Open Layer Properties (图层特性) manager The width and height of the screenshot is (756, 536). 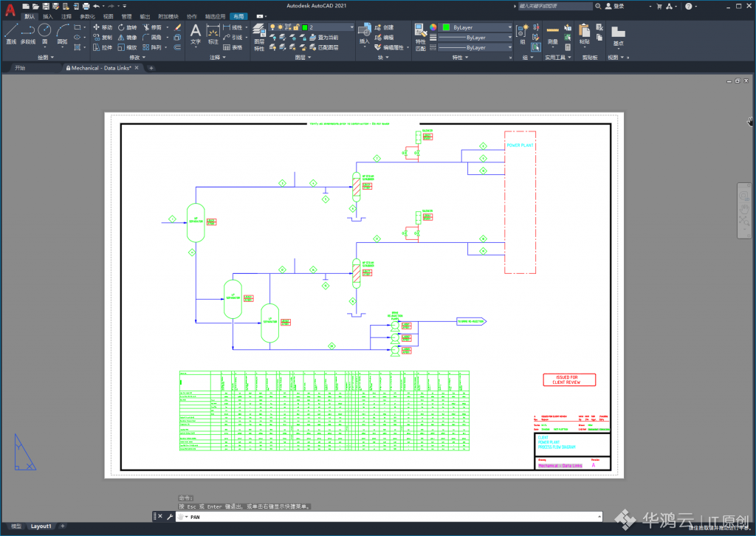[x=259, y=37]
